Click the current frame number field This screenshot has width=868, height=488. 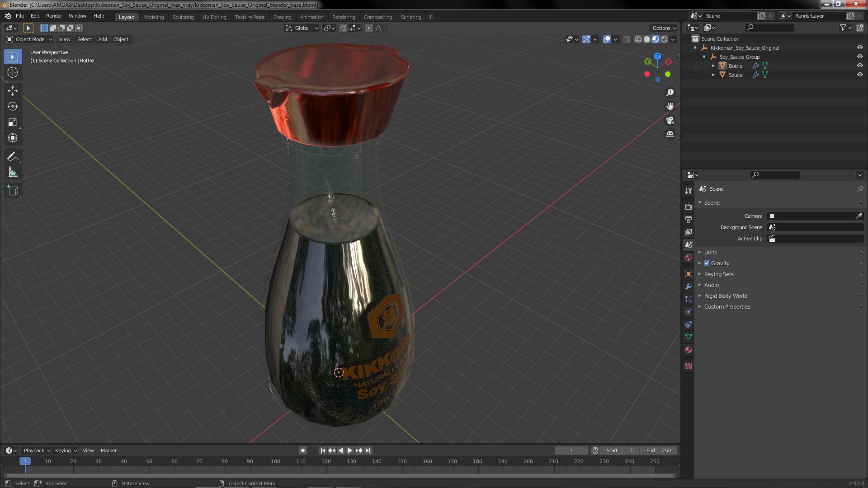571,450
